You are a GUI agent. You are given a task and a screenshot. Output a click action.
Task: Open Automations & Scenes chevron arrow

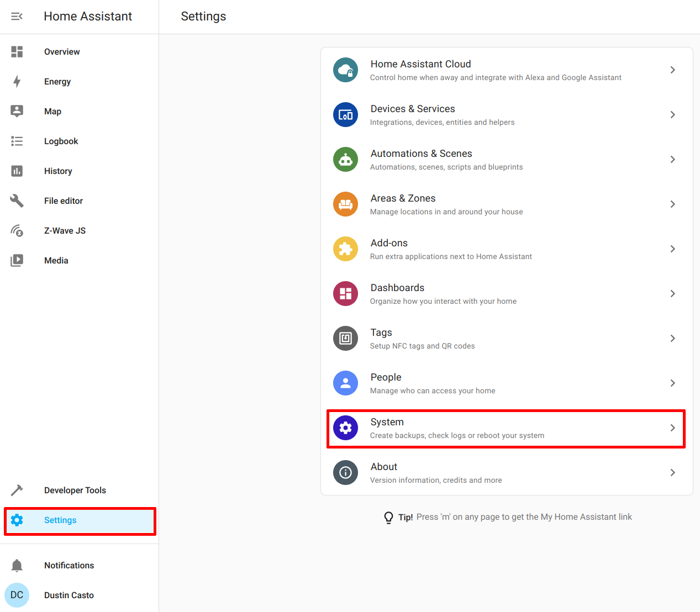click(673, 160)
